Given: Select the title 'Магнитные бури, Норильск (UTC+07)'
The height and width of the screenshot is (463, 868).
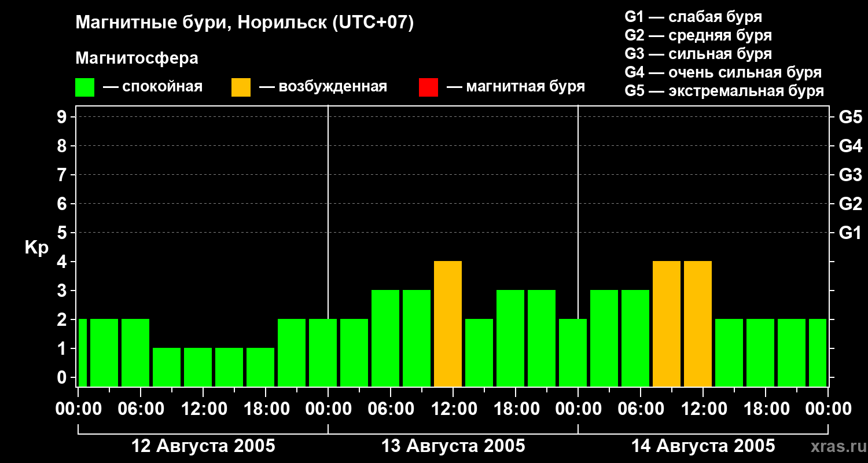Looking at the screenshot, I should coord(245,24).
